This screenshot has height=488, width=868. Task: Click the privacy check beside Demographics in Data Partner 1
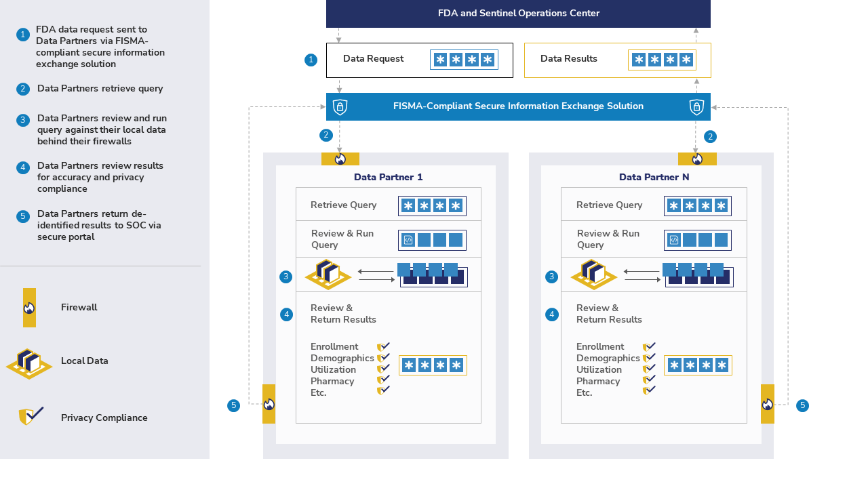(383, 357)
